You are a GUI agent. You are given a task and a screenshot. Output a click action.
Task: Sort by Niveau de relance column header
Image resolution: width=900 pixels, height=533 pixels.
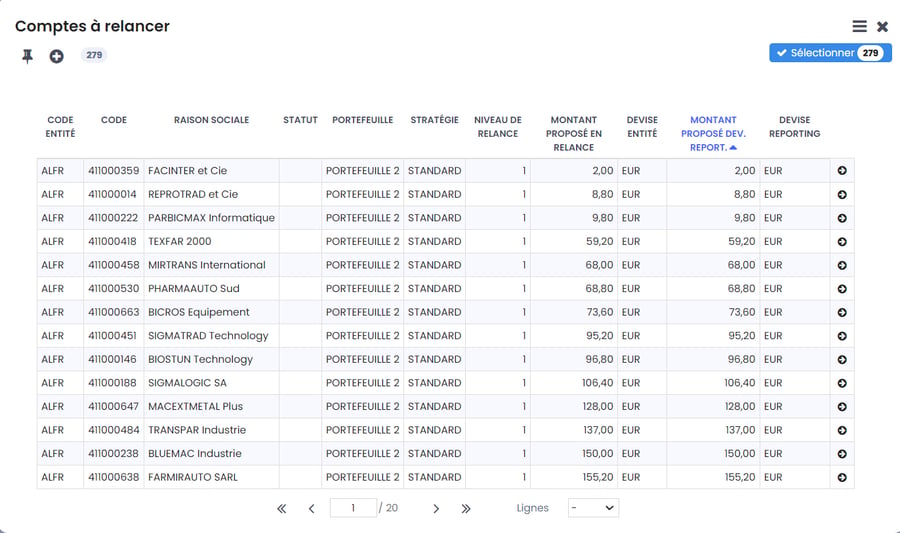(x=498, y=126)
